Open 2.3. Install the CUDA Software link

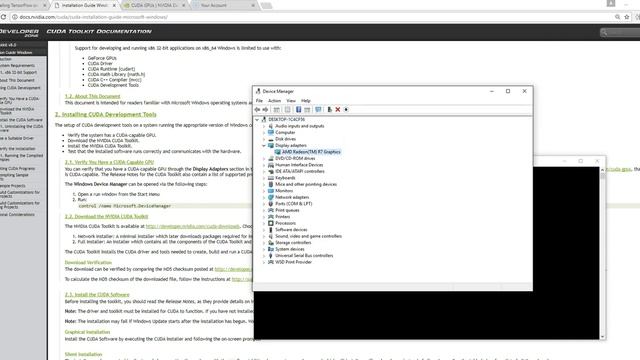[x=97, y=294]
